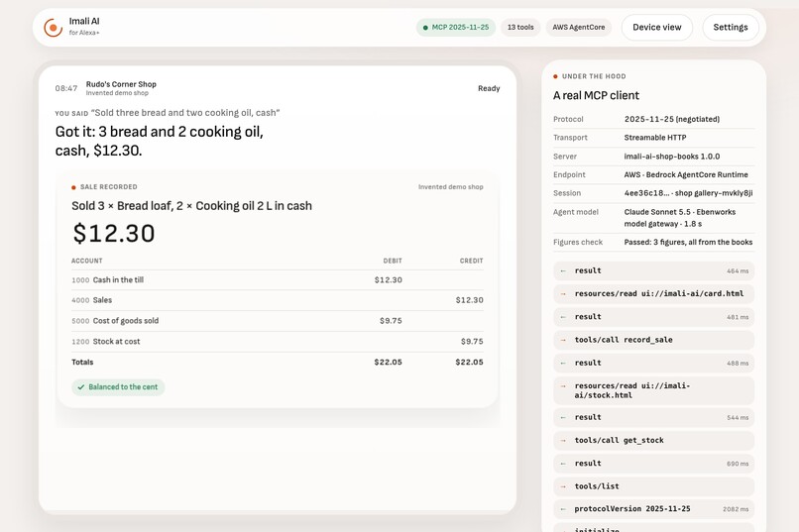This screenshot has width=799, height=532.
Task: Click the ACCOUNT column header
Action: pos(86,261)
